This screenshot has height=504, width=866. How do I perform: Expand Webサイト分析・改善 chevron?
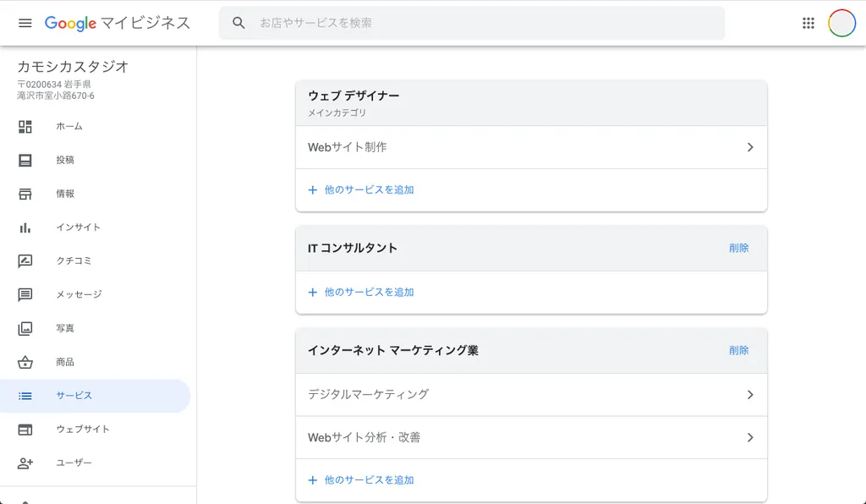pos(750,438)
